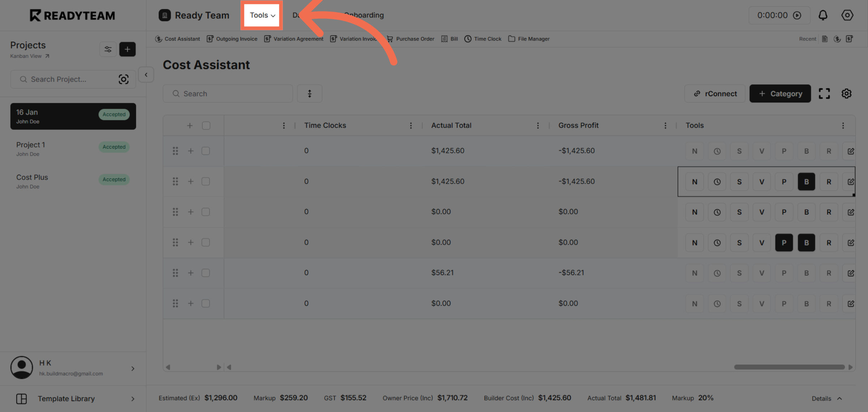This screenshot has height=412, width=868.
Task: Open notifications from the bell icon
Action: pyautogui.click(x=823, y=15)
